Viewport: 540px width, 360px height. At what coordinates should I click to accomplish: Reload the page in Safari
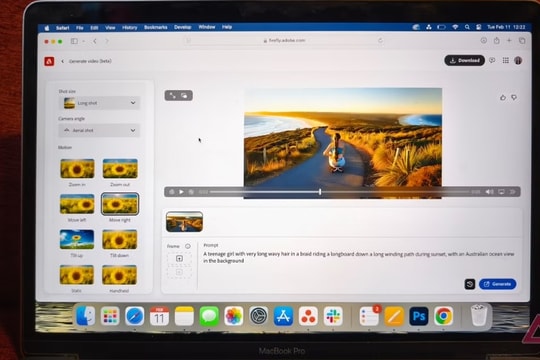[380, 40]
